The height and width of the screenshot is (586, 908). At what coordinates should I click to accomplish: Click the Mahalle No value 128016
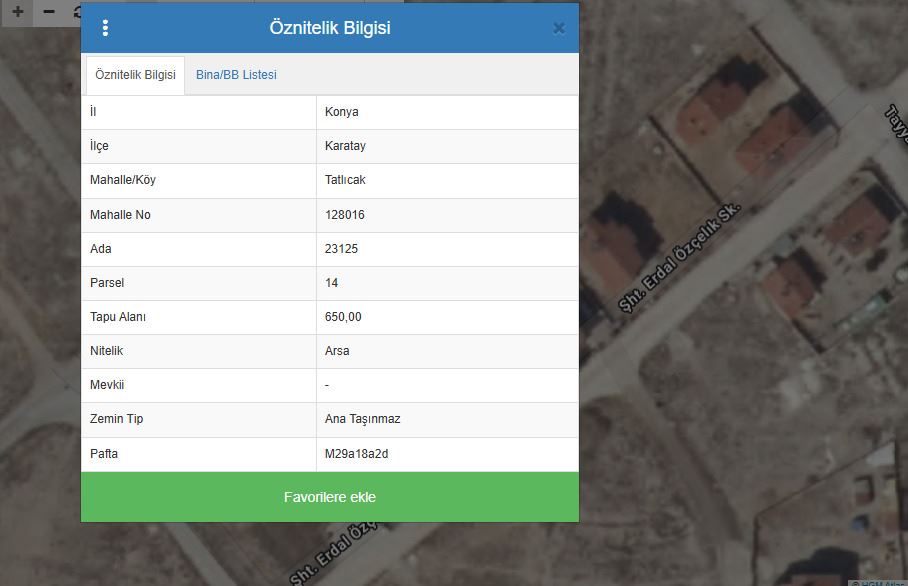pyautogui.click(x=344, y=215)
